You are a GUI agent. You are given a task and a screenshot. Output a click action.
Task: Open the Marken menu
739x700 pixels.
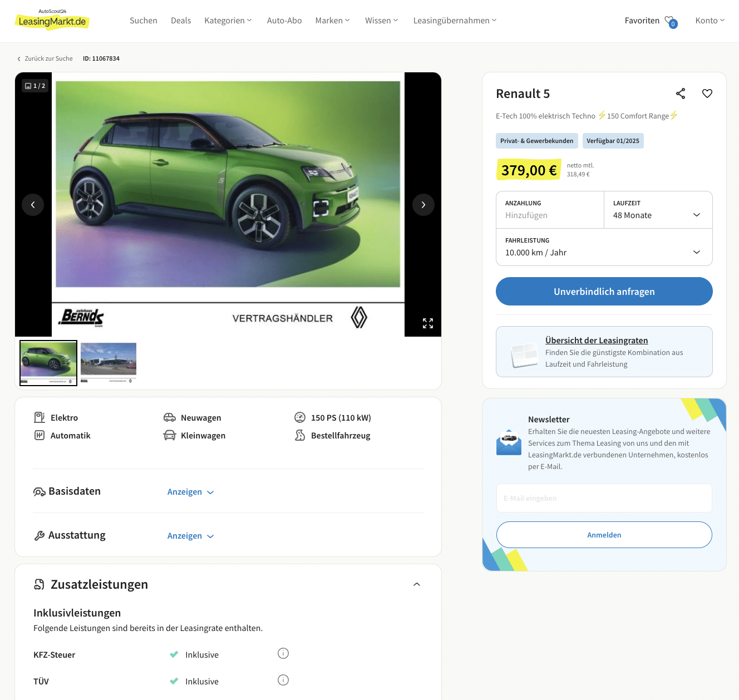(x=333, y=21)
